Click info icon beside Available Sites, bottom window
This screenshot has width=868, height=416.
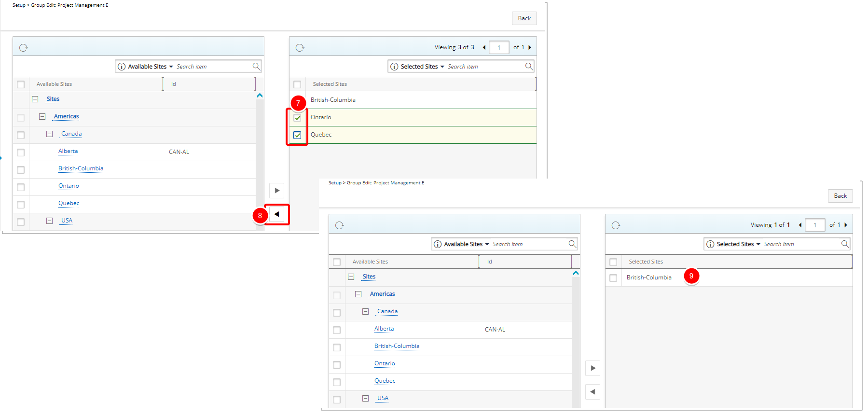(x=438, y=244)
